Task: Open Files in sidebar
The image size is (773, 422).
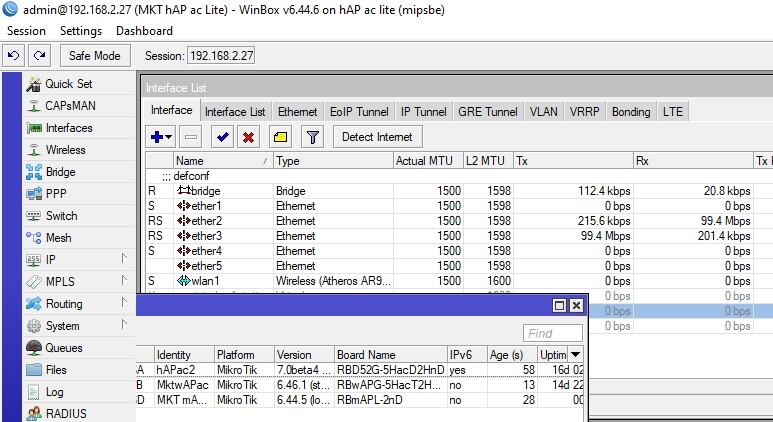Action: [x=46, y=370]
